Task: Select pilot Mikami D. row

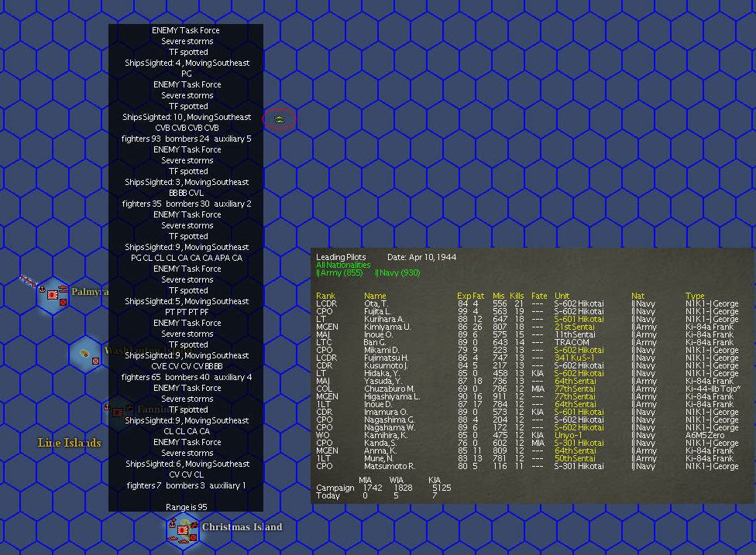Action: 527,350
